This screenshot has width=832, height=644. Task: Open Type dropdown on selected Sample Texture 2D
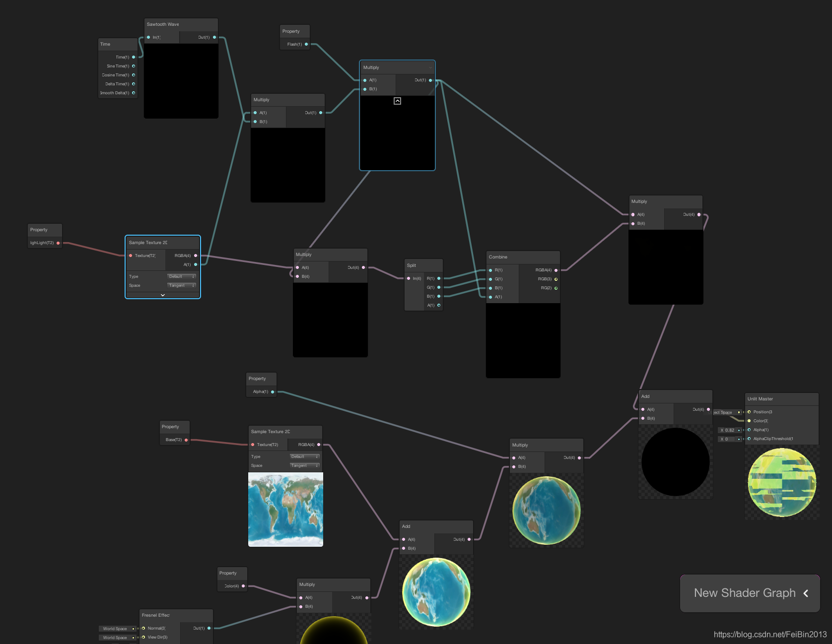pyautogui.click(x=182, y=276)
